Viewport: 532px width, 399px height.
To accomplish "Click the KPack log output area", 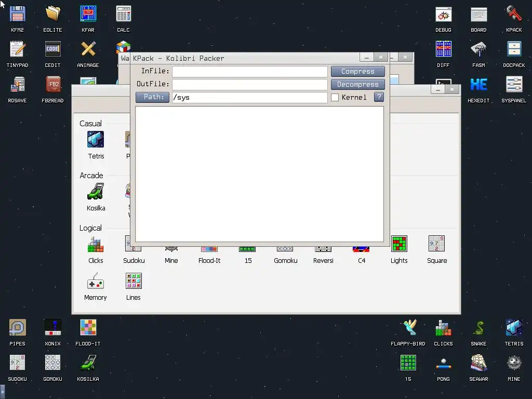I will pyautogui.click(x=260, y=174).
